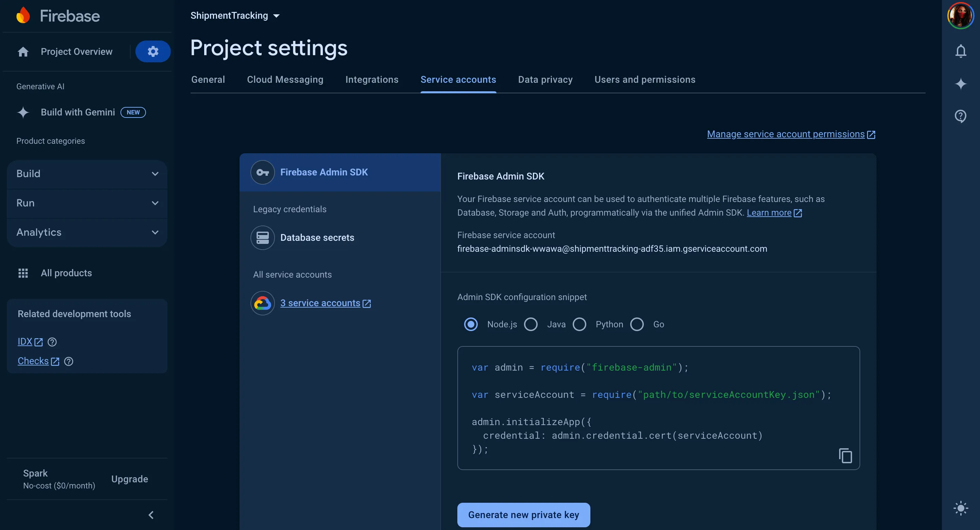This screenshot has width=980, height=530.
Task: Open Manage service account permissions link
Action: pyautogui.click(x=791, y=134)
